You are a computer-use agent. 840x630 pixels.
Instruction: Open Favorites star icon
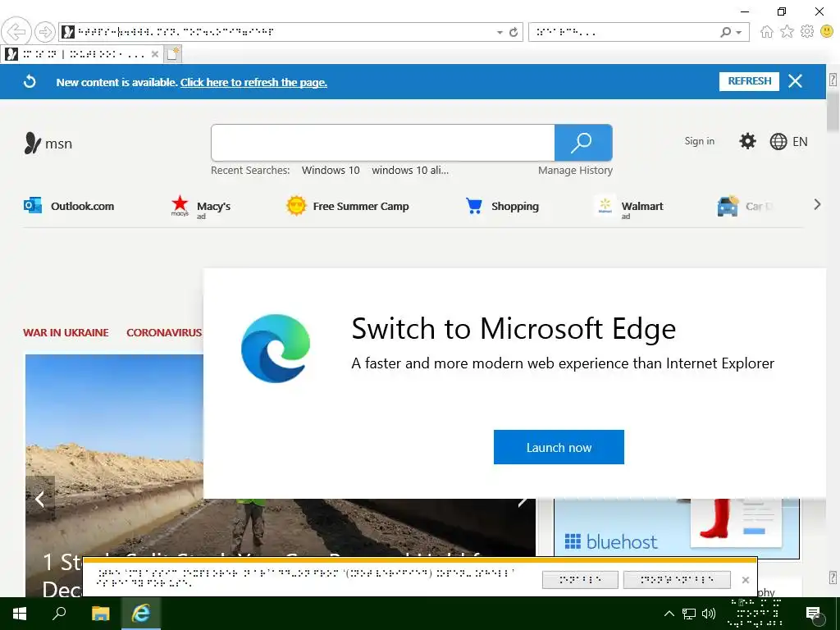click(787, 32)
